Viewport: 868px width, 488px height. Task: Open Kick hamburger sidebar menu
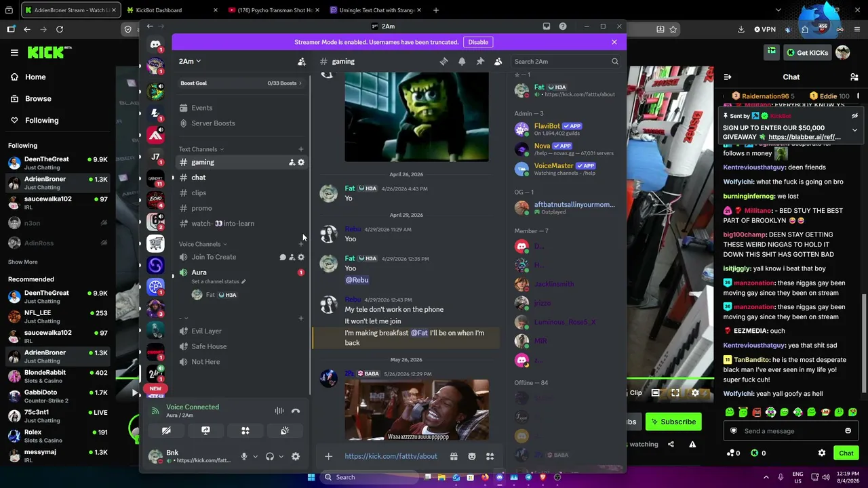tap(14, 52)
